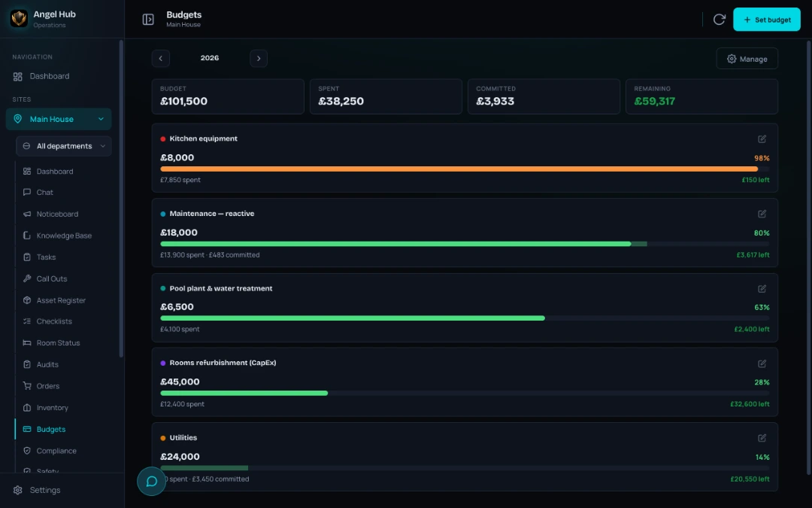The image size is (812, 508).
Task: Select Budgets in the sidebar
Action: [51, 430]
